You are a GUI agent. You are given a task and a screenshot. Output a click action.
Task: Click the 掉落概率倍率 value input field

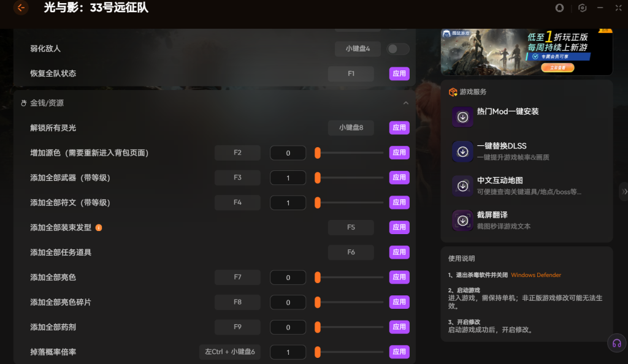pos(288,352)
